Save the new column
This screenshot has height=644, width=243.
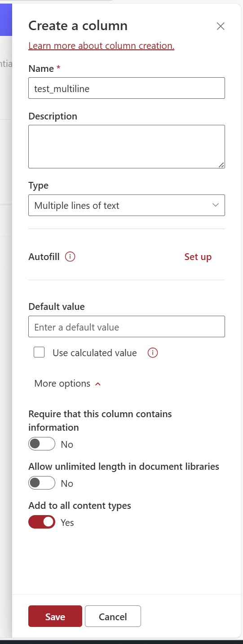pos(55,616)
